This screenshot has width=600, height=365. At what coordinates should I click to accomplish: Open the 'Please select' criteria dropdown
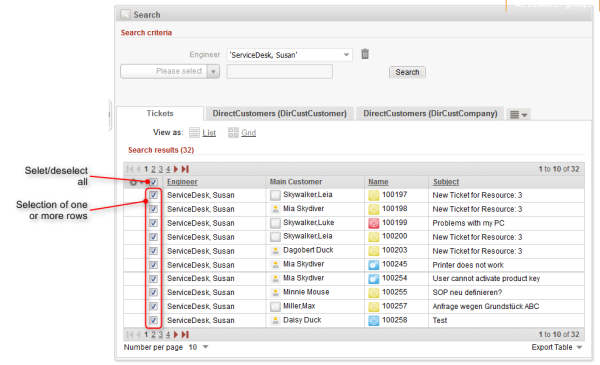(x=170, y=71)
